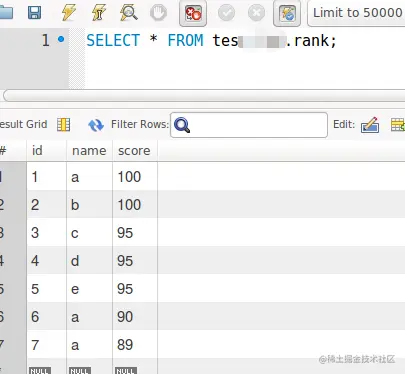Select name cell 'c' in row 3
The height and width of the screenshot is (374, 405).
tap(89, 233)
